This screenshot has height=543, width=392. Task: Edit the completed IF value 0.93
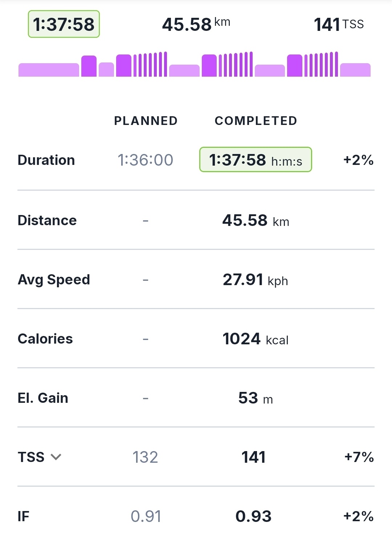click(253, 516)
